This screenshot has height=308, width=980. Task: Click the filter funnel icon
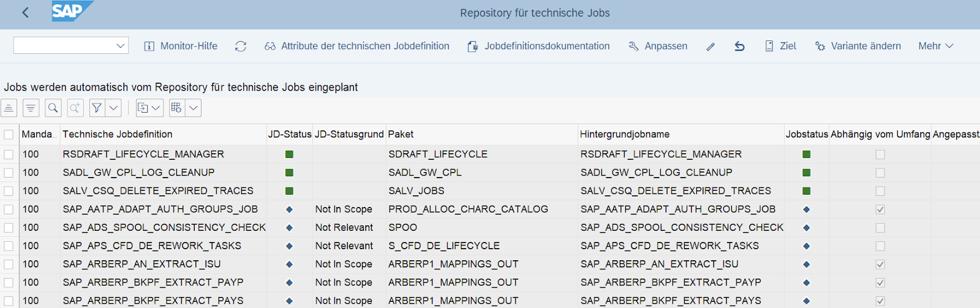click(97, 108)
